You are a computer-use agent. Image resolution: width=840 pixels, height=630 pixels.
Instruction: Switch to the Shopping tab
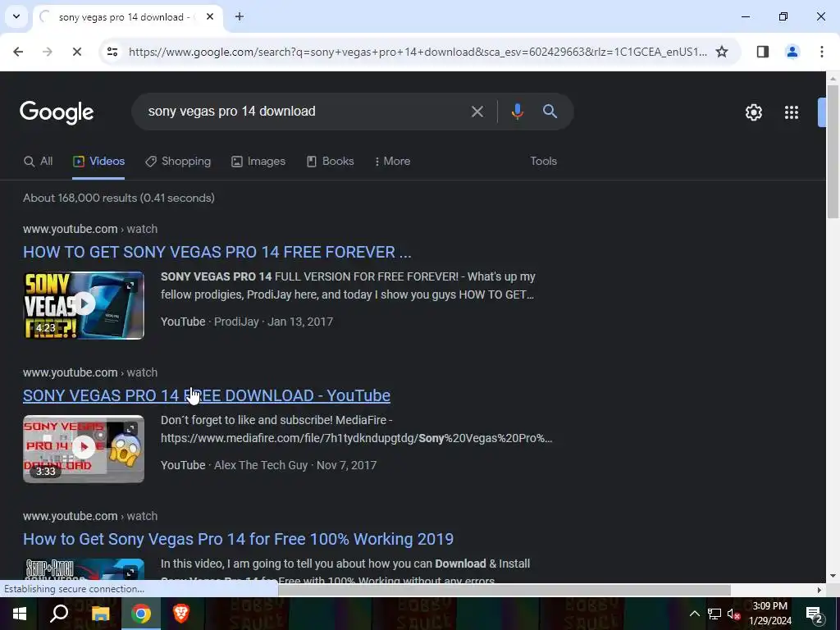(x=178, y=162)
